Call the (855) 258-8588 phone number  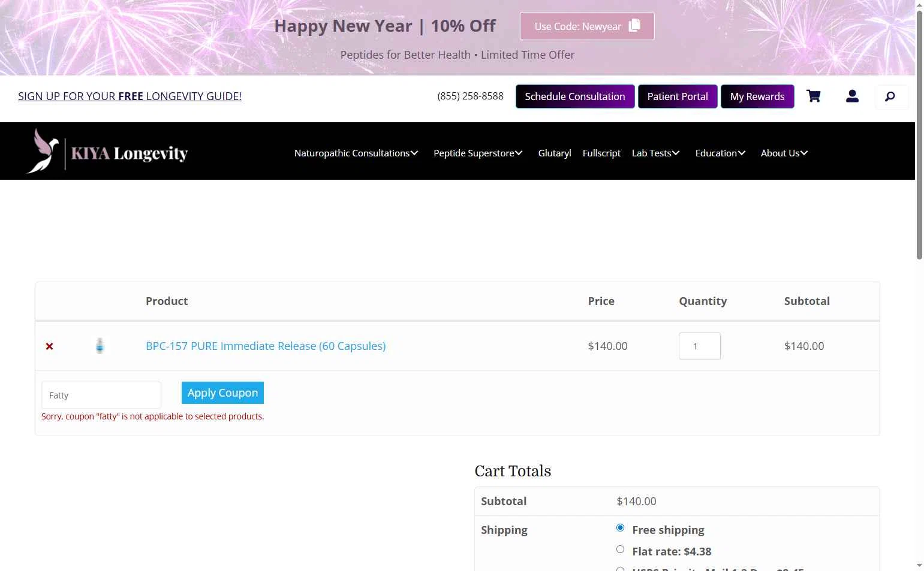point(470,96)
